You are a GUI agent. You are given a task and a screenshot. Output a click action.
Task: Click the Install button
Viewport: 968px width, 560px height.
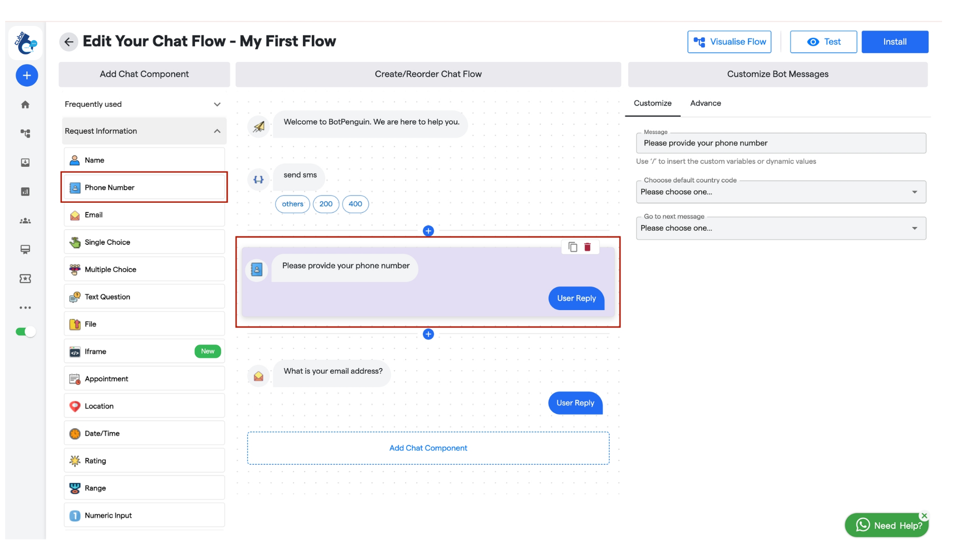[x=894, y=41]
